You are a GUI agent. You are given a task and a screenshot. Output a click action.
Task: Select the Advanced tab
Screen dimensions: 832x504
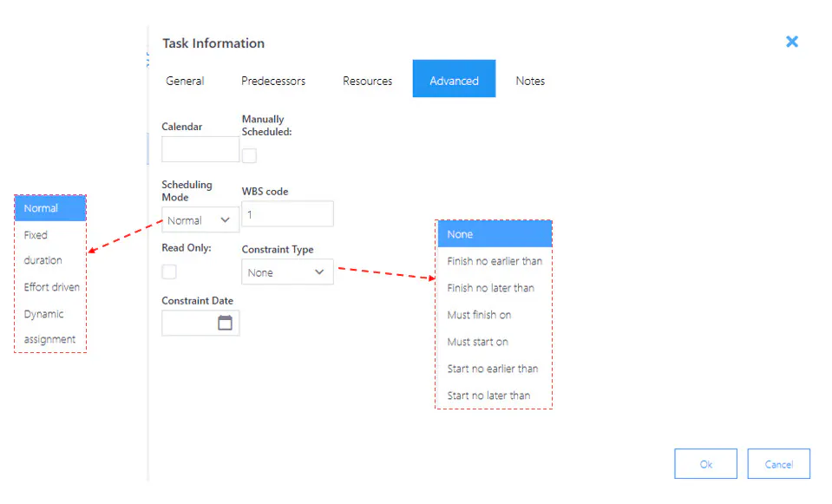click(x=454, y=79)
